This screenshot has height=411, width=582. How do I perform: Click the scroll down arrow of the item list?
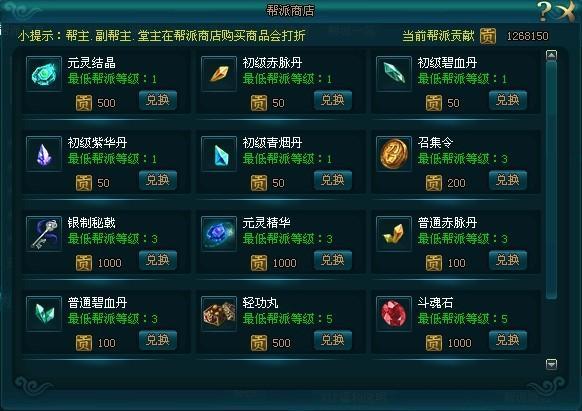coord(552,364)
